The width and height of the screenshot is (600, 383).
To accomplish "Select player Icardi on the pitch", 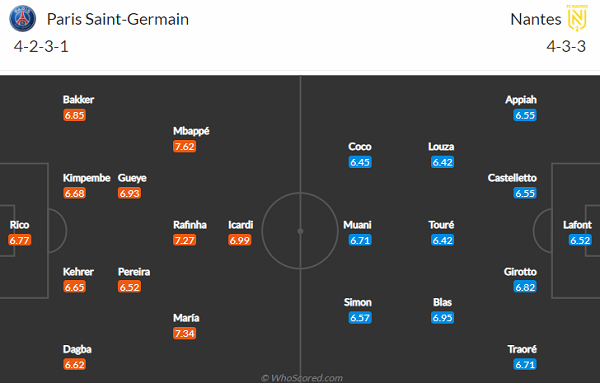I will click(241, 225).
